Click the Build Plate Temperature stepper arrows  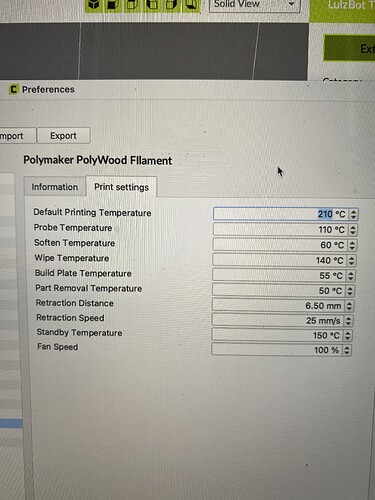coord(350,276)
